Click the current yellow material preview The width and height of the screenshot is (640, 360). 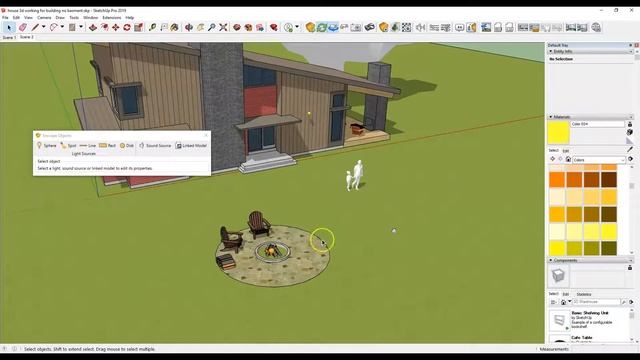coord(558,132)
